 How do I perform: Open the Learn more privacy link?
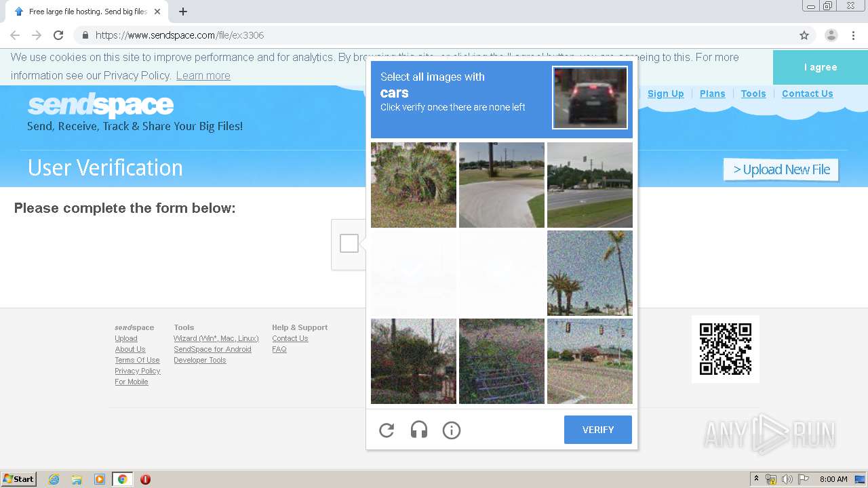pyautogui.click(x=203, y=75)
